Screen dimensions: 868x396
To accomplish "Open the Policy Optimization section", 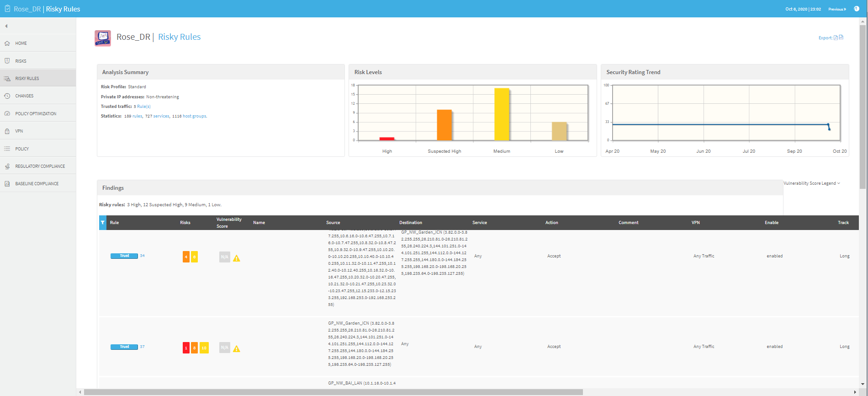I will (x=36, y=114).
